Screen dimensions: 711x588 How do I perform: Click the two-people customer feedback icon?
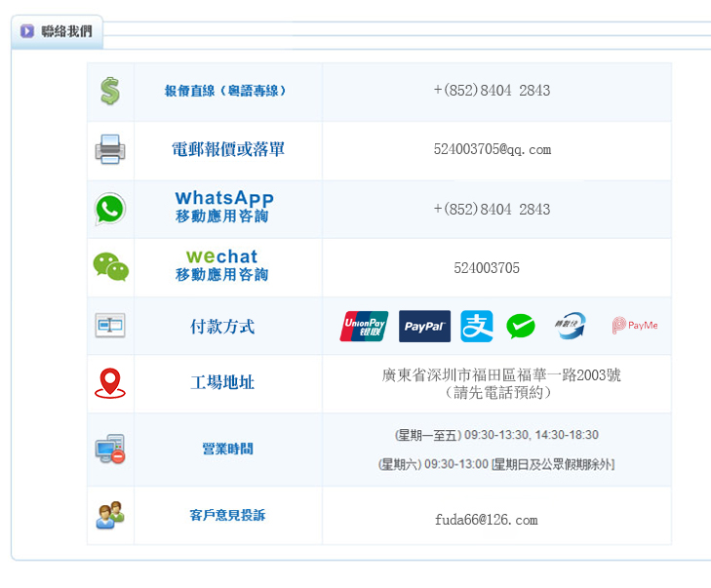(110, 515)
